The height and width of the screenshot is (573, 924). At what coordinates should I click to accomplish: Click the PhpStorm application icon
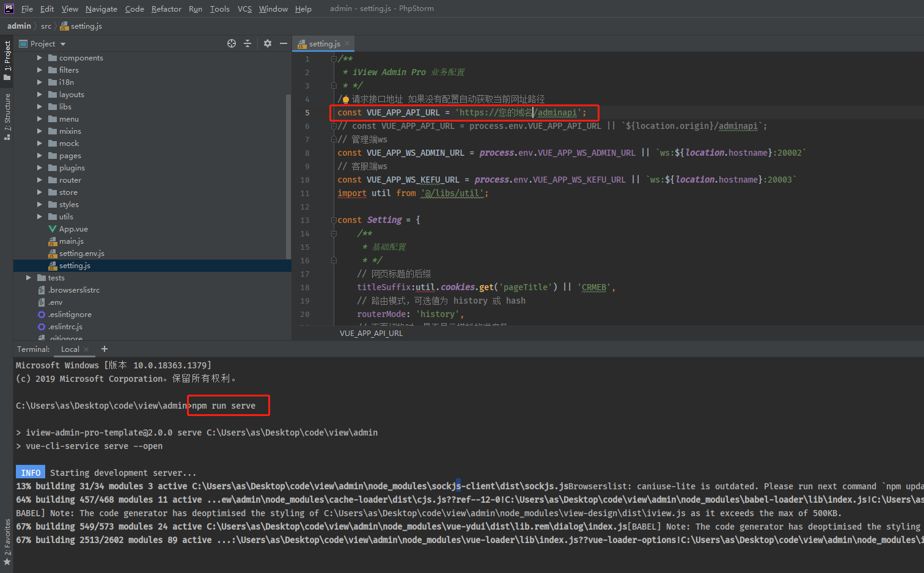pyautogui.click(x=9, y=9)
